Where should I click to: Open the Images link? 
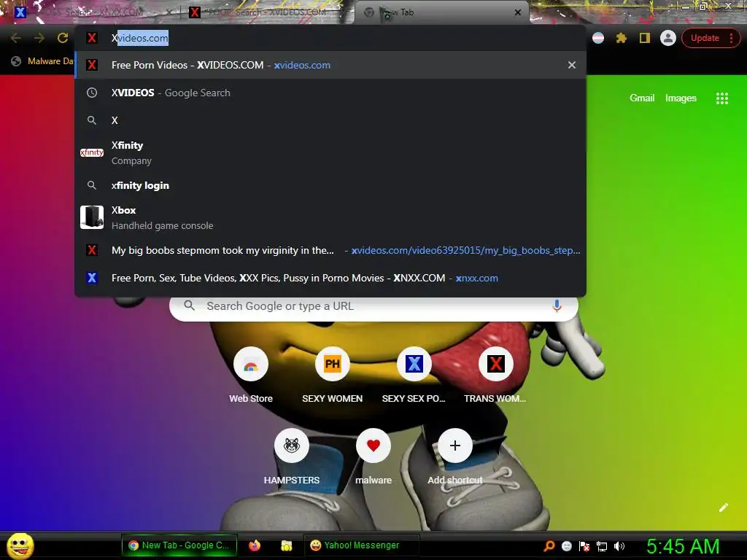(x=681, y=98)
